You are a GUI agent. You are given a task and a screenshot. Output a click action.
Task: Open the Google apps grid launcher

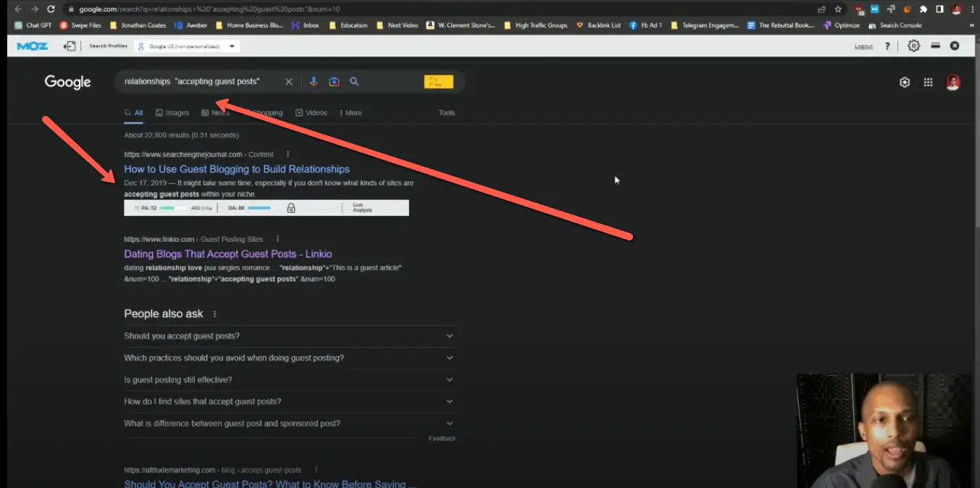click(928, 82)
